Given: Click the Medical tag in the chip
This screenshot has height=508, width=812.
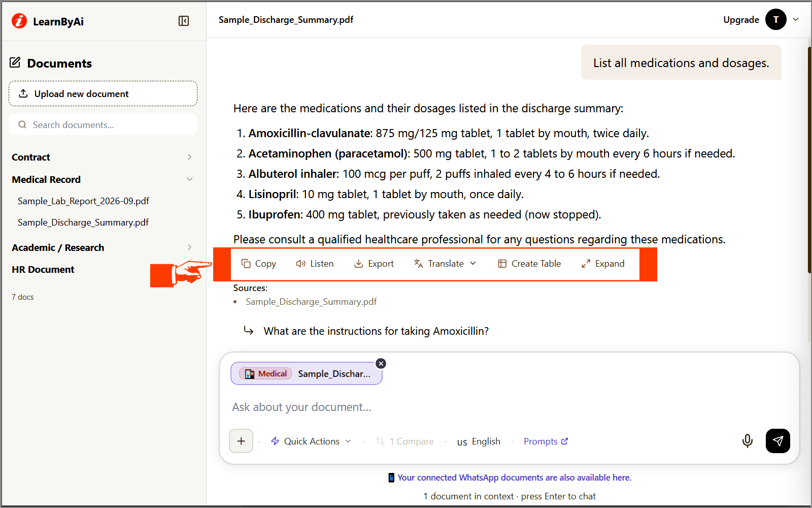Looking at the screenshot, I should [x=266, y=374].
